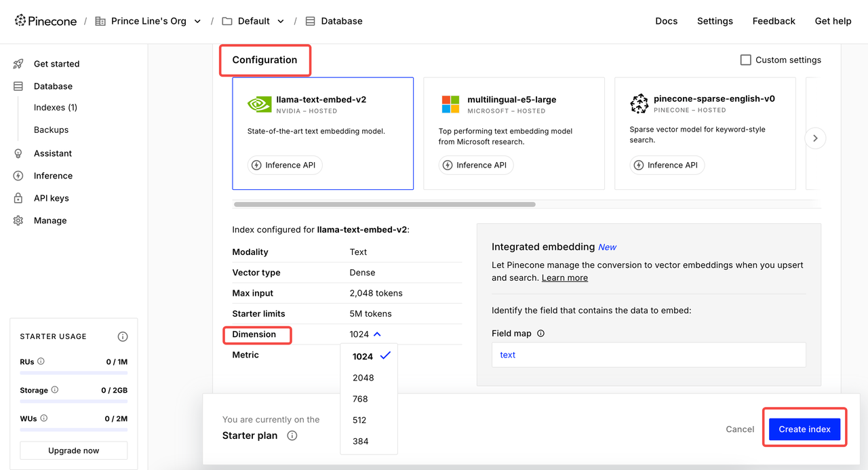Enable the Custom settings checkbox
The width and height of the screenshot is (868, 470).
pyautogui.click(x=746, y=60)
